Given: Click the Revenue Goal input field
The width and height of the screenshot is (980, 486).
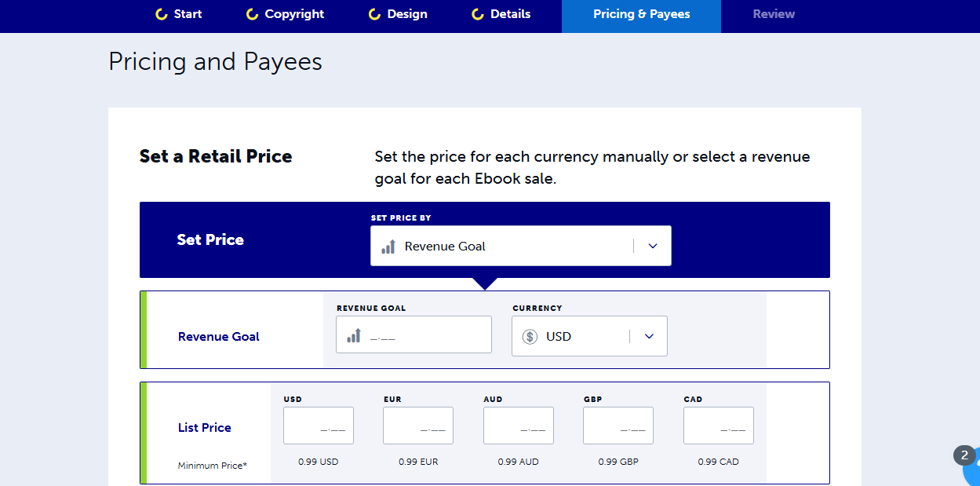Looking at the screenshot, I should (413, 334).
